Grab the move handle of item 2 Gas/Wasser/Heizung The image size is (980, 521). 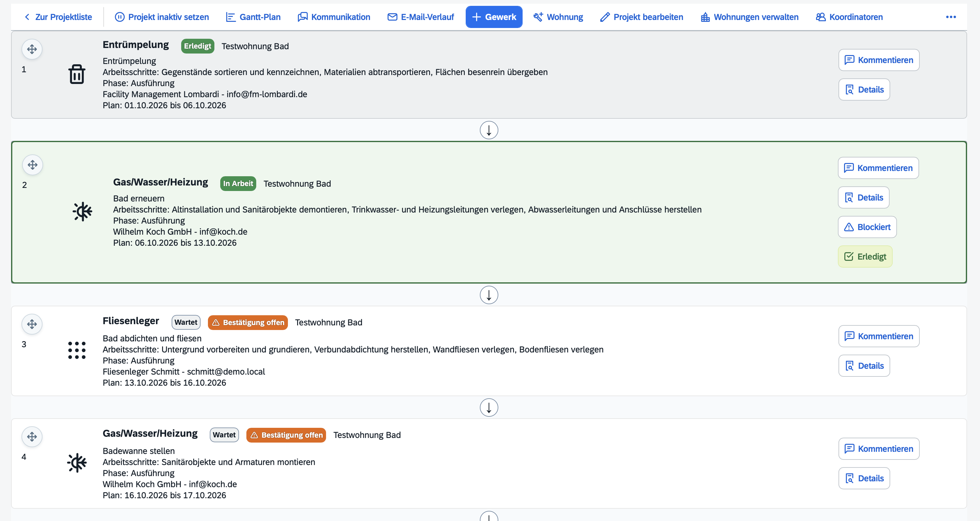pyautogui.click(x=33, y=165)
